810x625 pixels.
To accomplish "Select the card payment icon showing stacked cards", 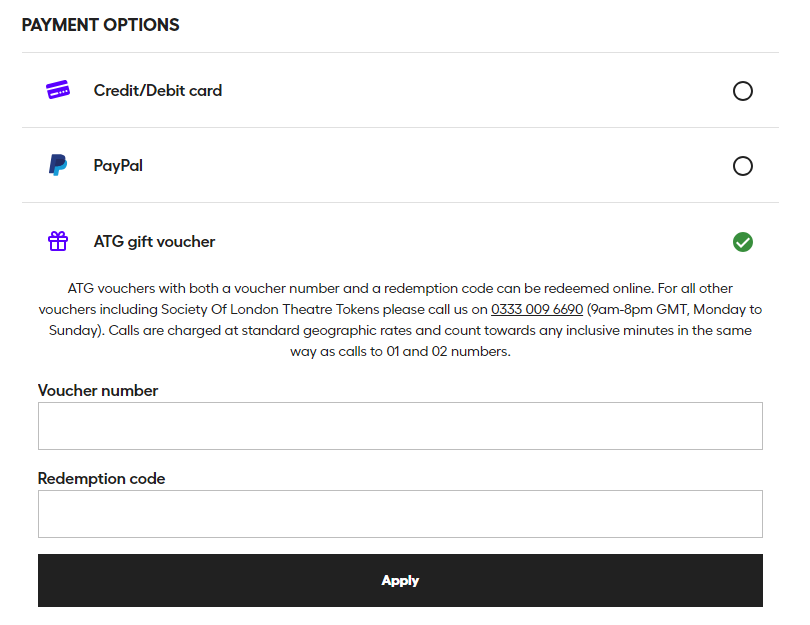I will pos(58,89).
